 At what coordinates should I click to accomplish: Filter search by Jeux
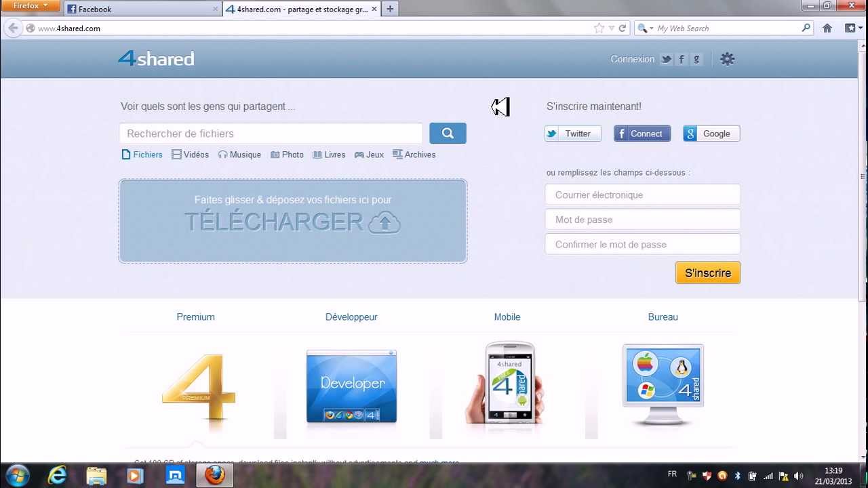pyautogui.click(x=369, y=155)
